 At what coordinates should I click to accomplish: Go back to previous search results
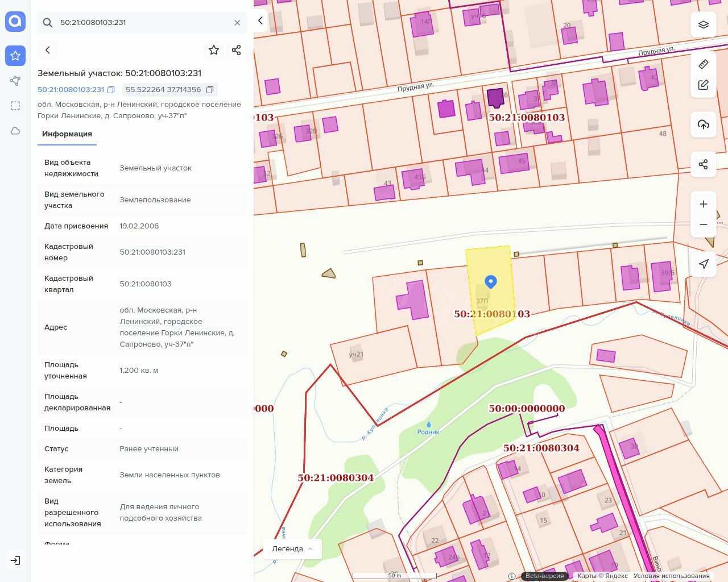click(x=48, y=50)
